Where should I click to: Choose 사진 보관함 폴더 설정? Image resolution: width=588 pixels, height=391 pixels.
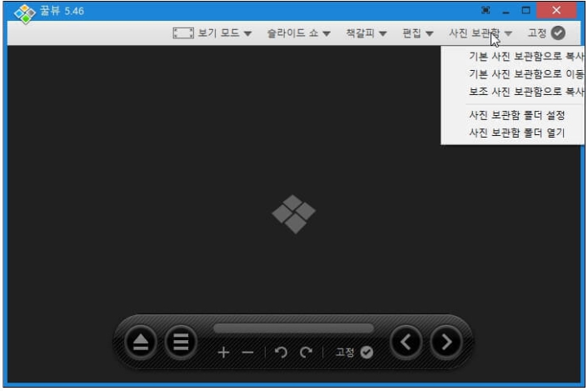516,115
